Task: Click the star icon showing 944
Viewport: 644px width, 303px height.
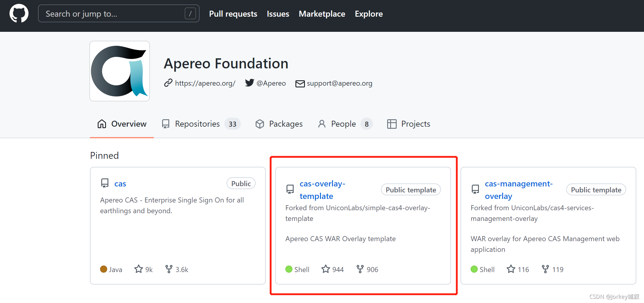Action: tap(326, 269)
